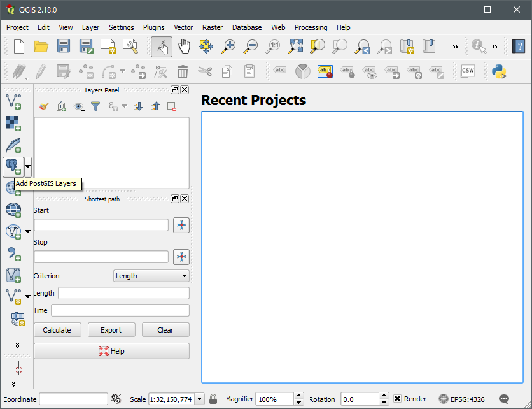Open the Project menu
This screenshot has height=409, width=532.
click(17, 27)
